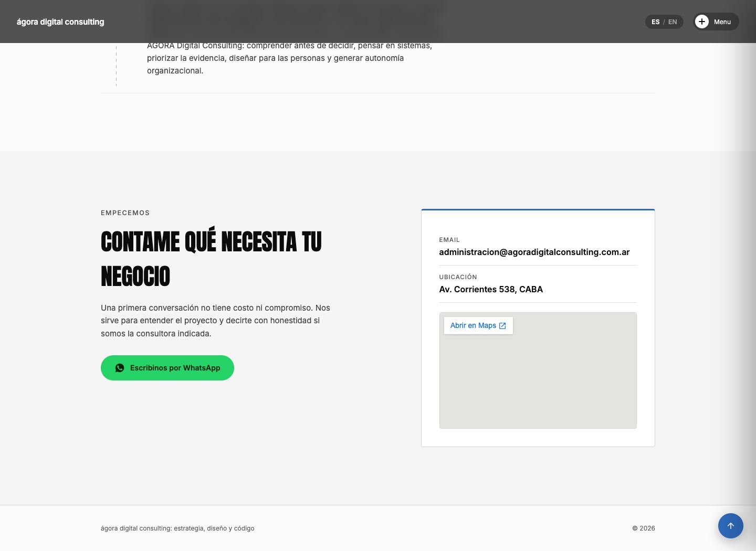This screenshot has width=756, height=551.
Task: Click the scroll-to-top arrow button
Action: pyautogui.click(x=731, y=526)
